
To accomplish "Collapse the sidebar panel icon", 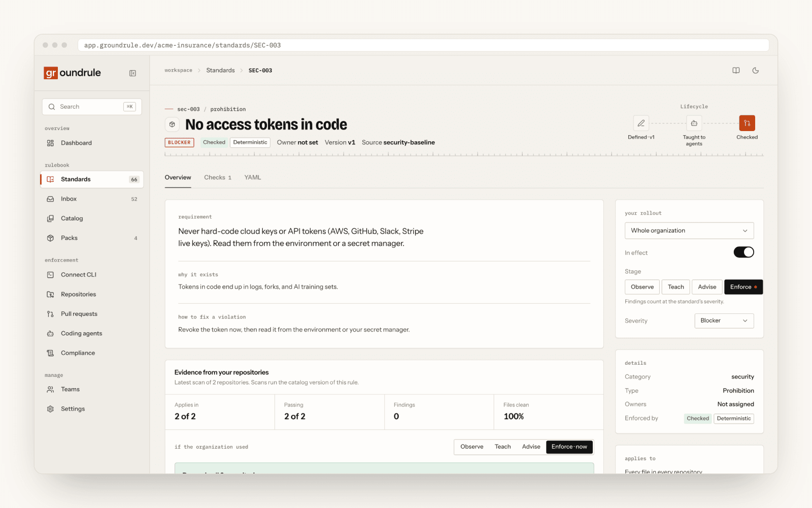I will (x=132, y=73).
